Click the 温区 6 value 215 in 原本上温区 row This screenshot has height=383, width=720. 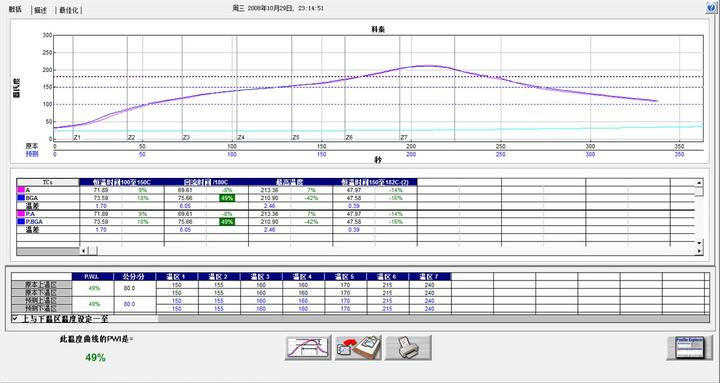coord(387,285)
